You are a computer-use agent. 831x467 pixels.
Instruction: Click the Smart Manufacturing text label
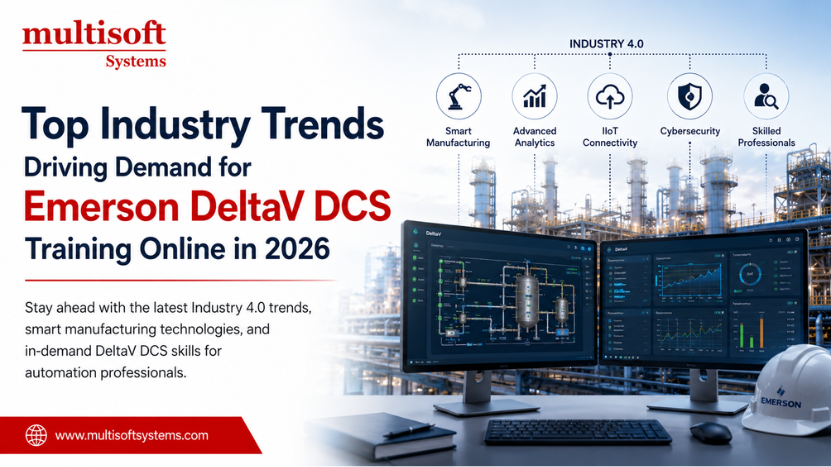pyautogui.click(x=458, y=137)
